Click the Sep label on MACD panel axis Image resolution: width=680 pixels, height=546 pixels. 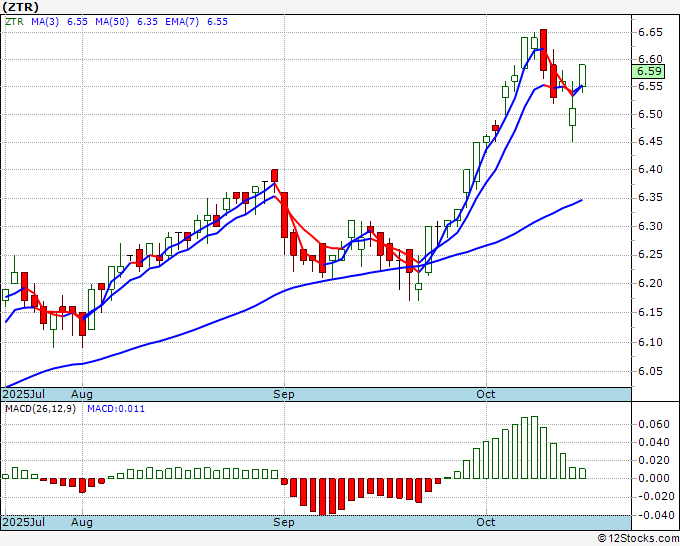284,522
